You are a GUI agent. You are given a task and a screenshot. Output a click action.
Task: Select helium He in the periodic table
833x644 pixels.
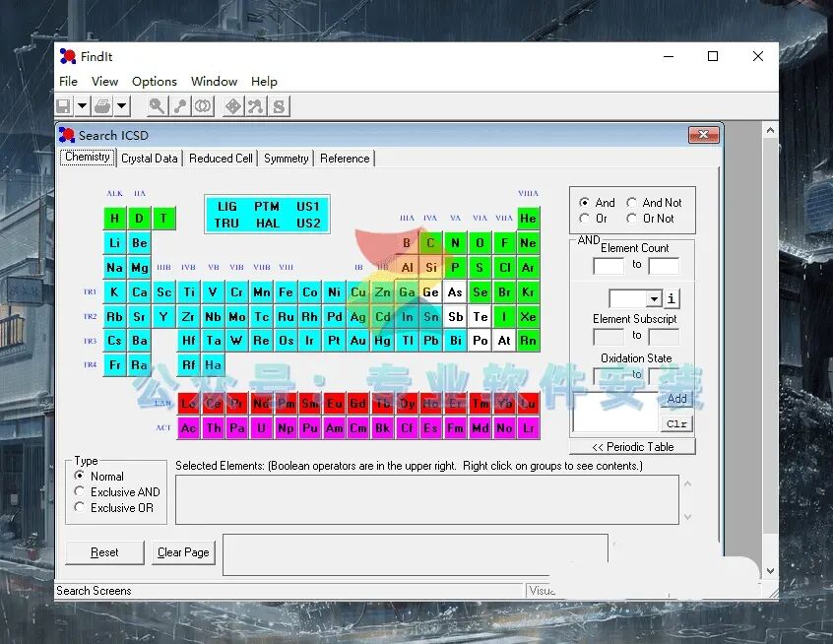coord(528,219)
